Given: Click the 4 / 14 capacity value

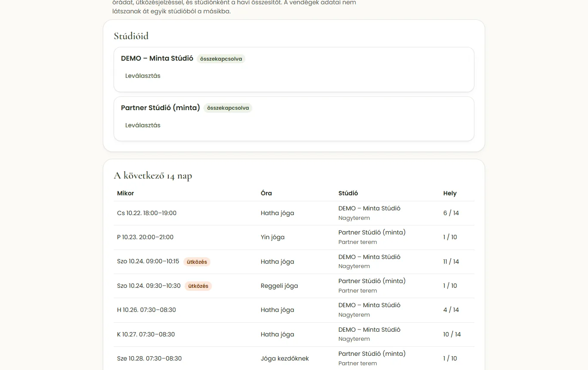Looking at the screenshot, I should 451,310.
